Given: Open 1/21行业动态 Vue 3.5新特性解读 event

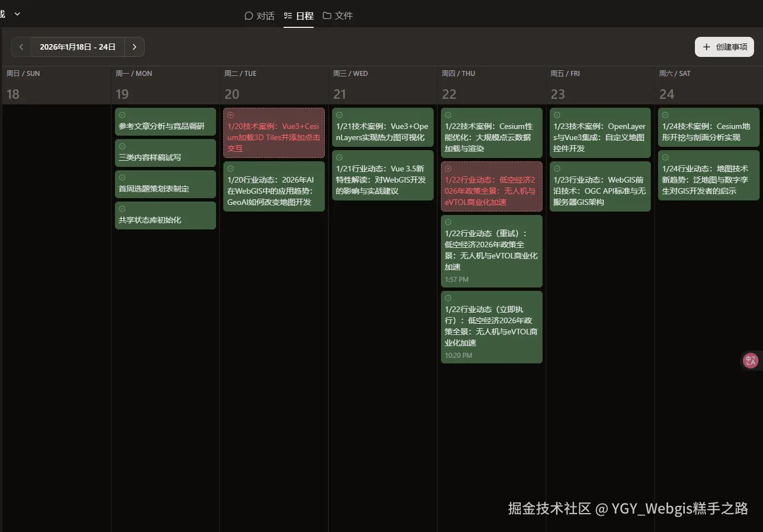Looking at the screenshot, I should coord(383,175).
